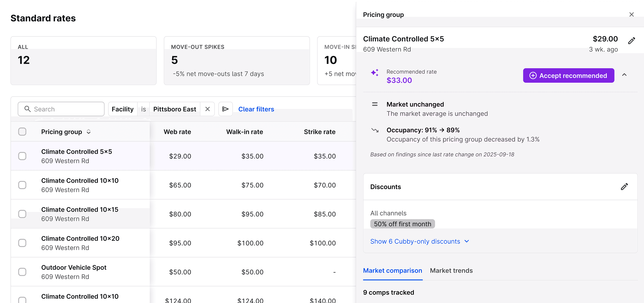Click the send arrow icon next to filter
644x303 pixels.
click(225, 109)
